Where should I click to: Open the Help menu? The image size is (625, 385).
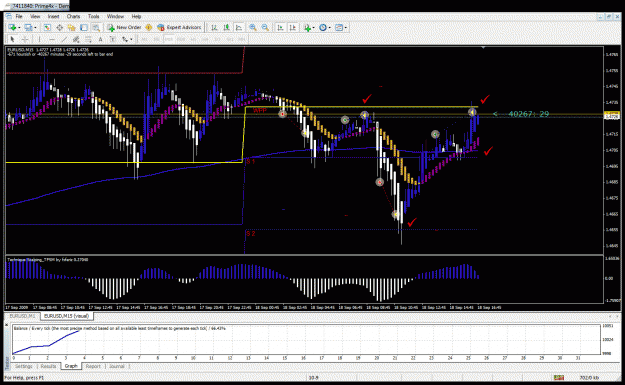136,16
